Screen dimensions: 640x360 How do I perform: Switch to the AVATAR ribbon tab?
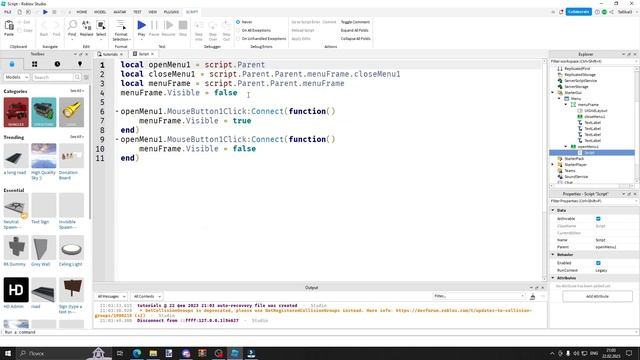[120, 12]
